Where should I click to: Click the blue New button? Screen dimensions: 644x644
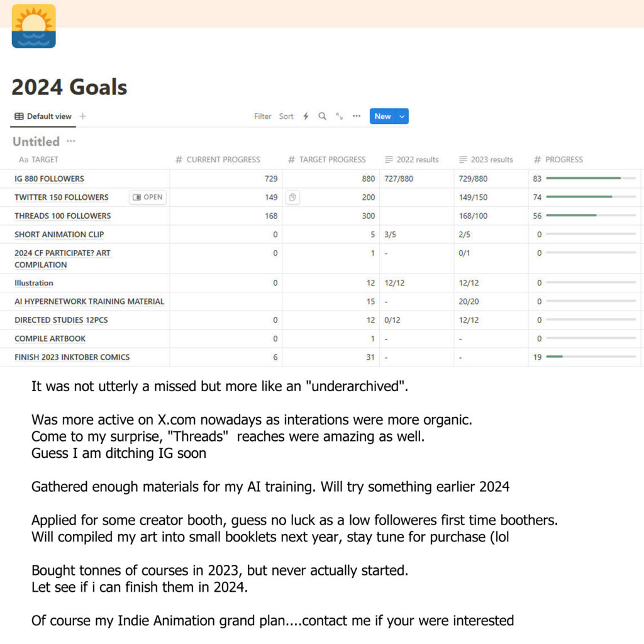tap(382, 116)
